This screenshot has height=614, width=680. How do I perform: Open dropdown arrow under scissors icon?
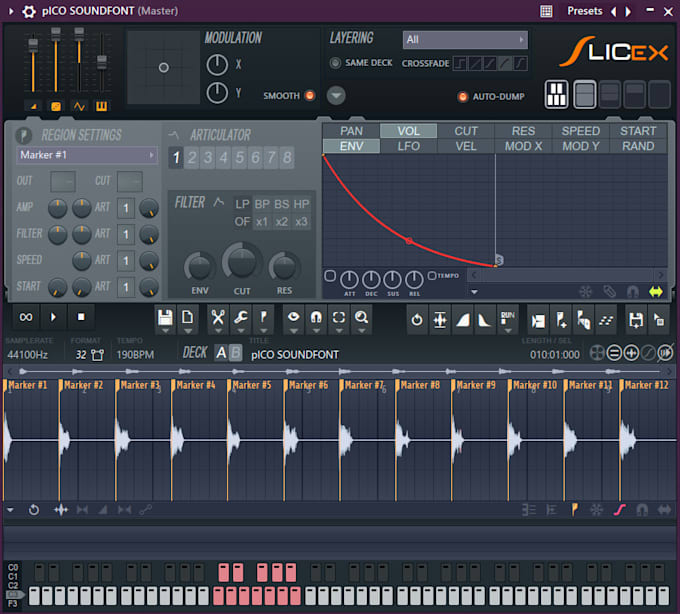coord(218,331)
